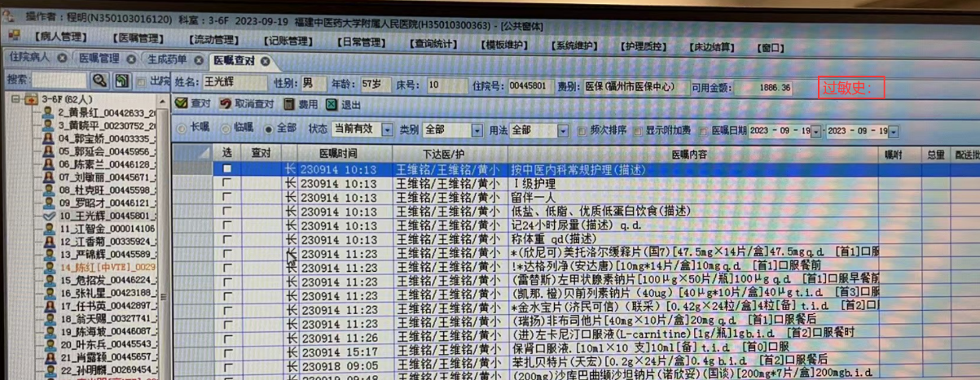Click the patient avatar icon of 05_郭延会
Viewport: 980px width, 380px height.
coord(49,151)
